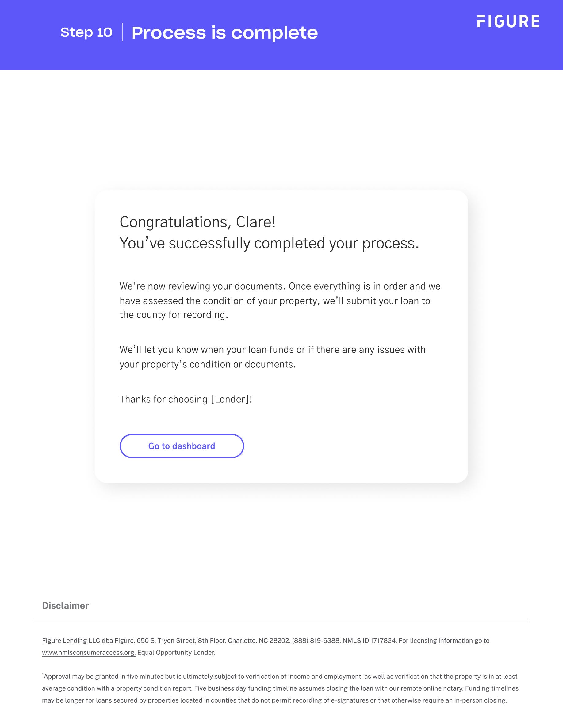Click the footnote superscript 1 marker
Viewport: 563px width, 728px height.
(43, 675)
